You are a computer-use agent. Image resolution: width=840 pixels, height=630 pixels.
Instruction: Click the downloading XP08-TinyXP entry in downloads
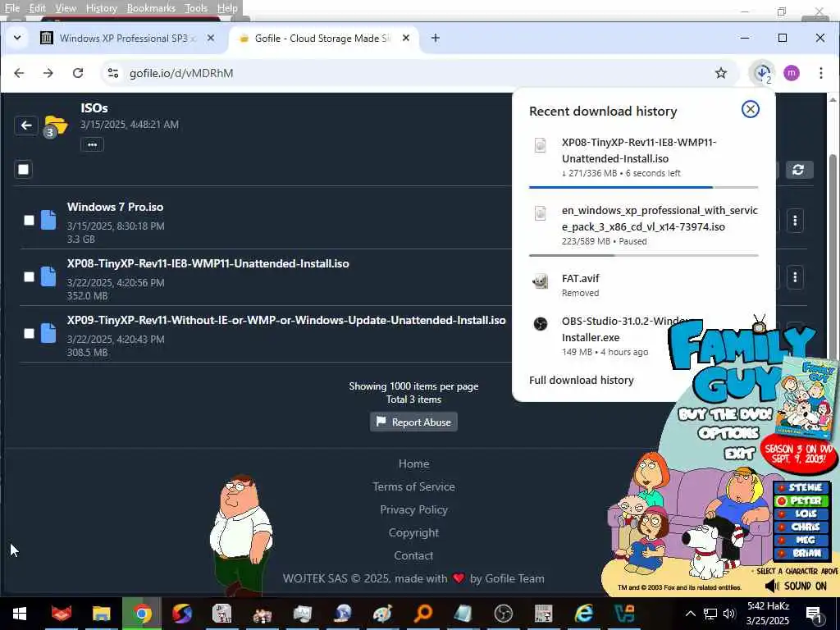tap(643, 157)
